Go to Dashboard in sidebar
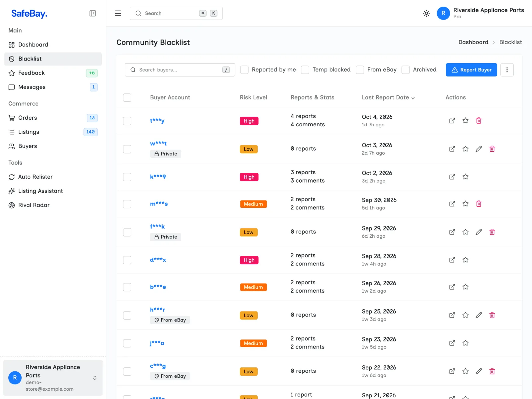The height and width of the screenshot is (399, 532). (53, 45)
